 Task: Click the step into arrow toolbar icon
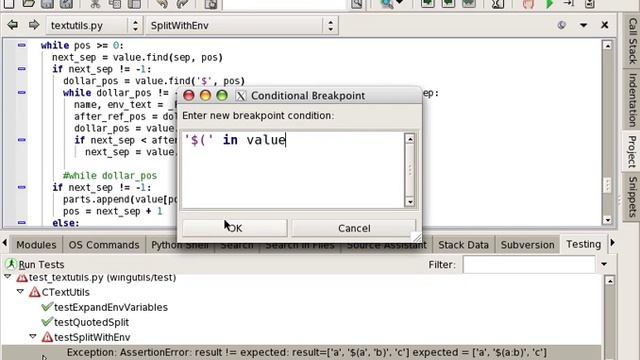coord(569,4)
